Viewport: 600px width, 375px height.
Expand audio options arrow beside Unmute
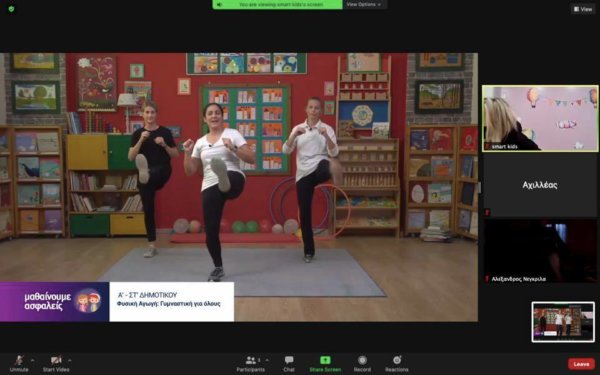tap(32, 360)
